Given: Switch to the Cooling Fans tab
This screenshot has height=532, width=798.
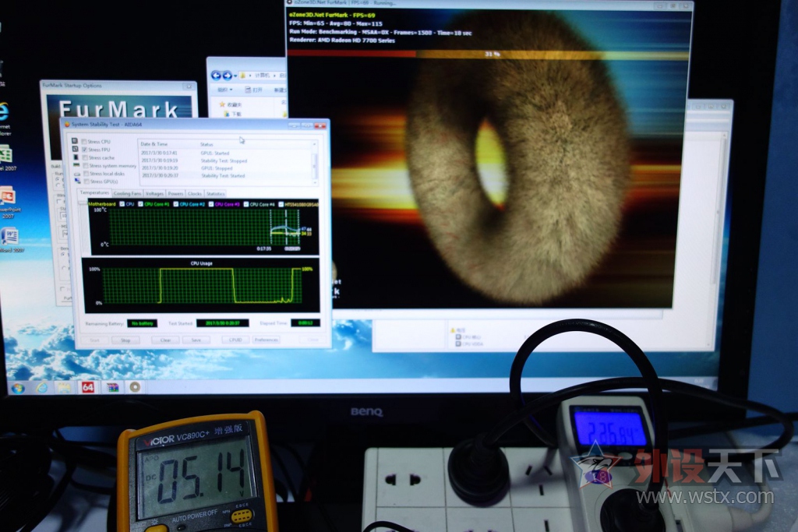Looking at the screenshot, I should [x=127, y=194].
